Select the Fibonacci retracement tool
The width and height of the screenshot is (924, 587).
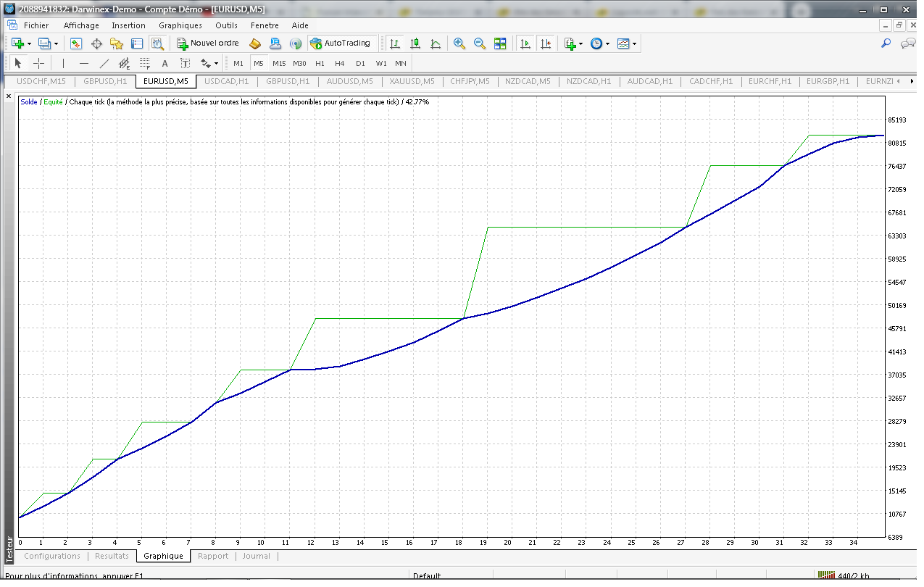click(x=144, y=63)
